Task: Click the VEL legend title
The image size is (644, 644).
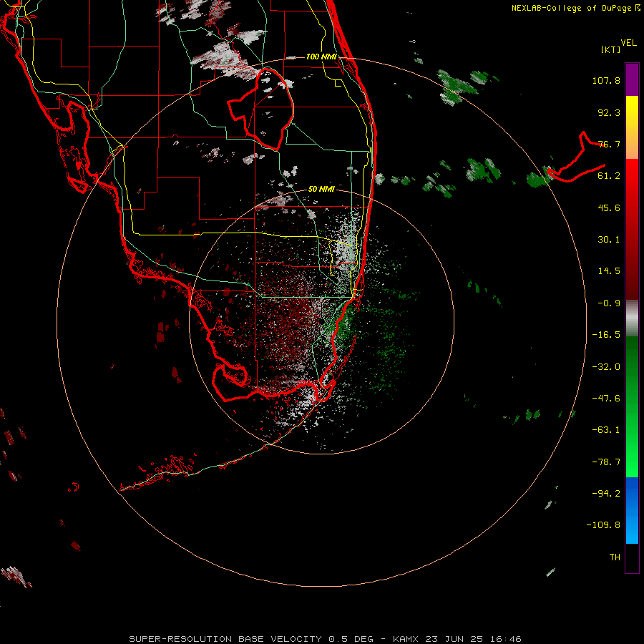Action: [628, 43]
